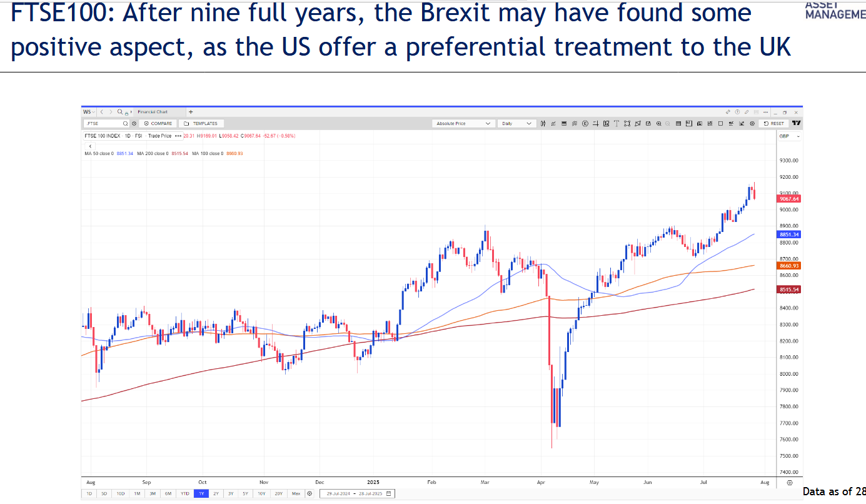Image resolution: width=866 pixels, height=504 pixels.
Task: Click the candlestick chart type icon
Action: pos(543,123)
